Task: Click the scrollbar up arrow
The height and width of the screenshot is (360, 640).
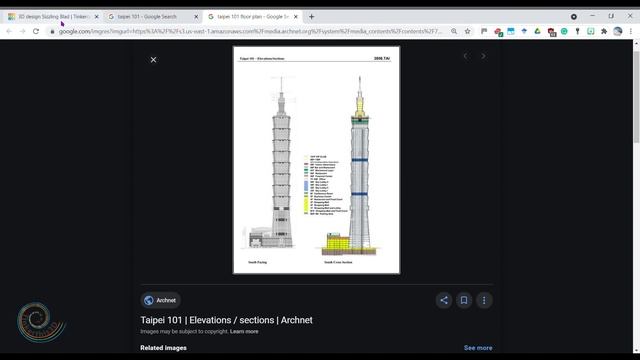Action: pyautogui.click(x=636, y=42)
